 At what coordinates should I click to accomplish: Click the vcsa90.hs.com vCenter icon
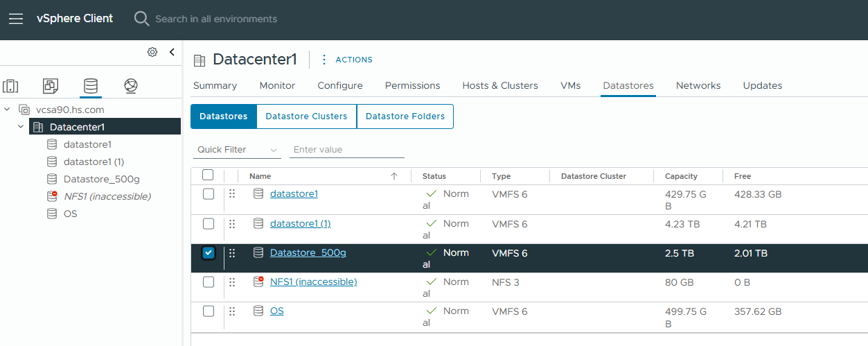click(25, 110)
